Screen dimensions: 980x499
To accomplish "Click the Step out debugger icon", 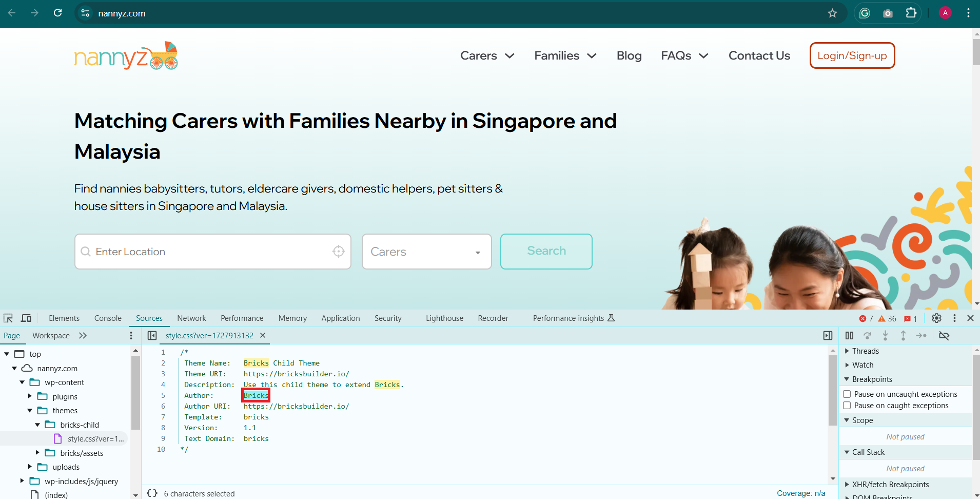I will [x=903, y=335].
